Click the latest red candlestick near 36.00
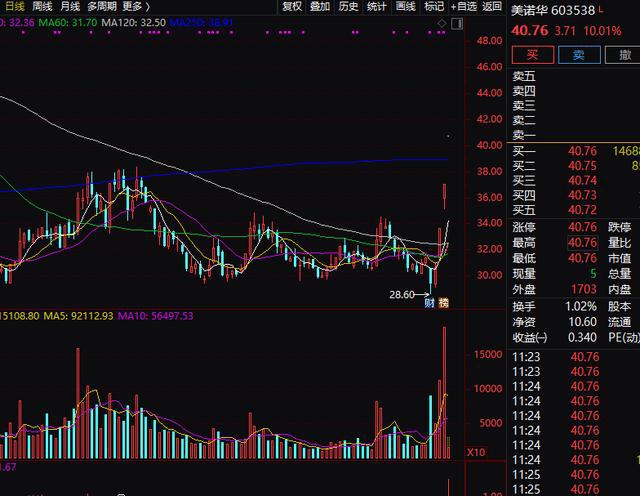640x496 pixels. click(444, 196)
